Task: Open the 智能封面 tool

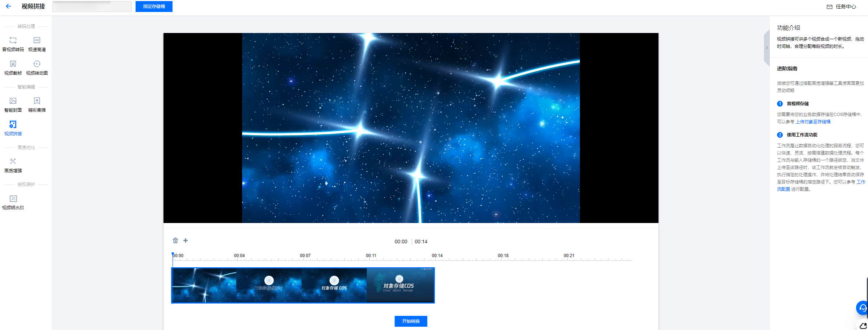Action: (x=13, y=105)
